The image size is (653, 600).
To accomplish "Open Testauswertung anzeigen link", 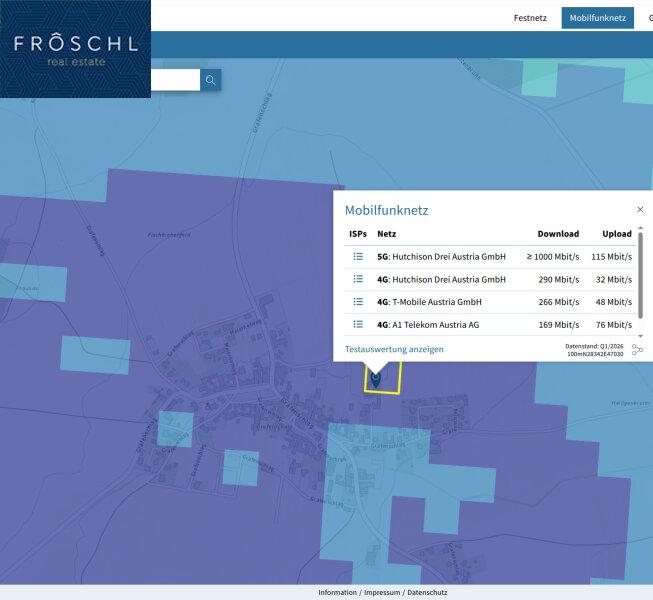I will coord(394,349).
